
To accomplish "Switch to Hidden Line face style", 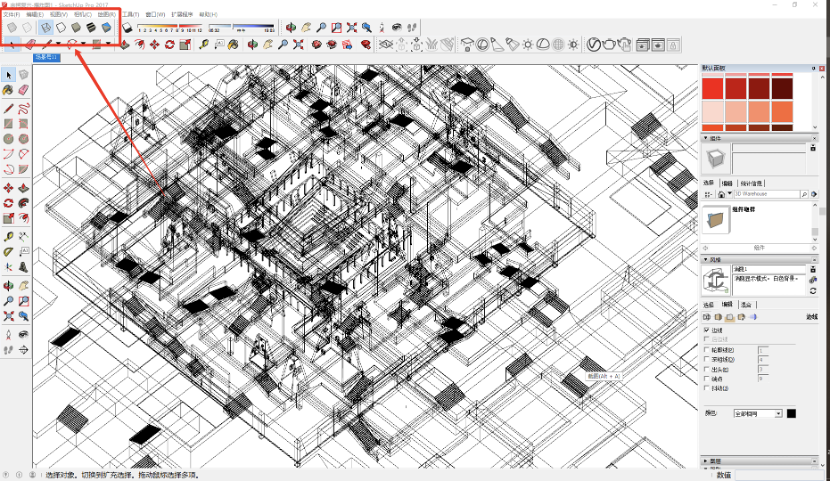I will tap(61, 27).
